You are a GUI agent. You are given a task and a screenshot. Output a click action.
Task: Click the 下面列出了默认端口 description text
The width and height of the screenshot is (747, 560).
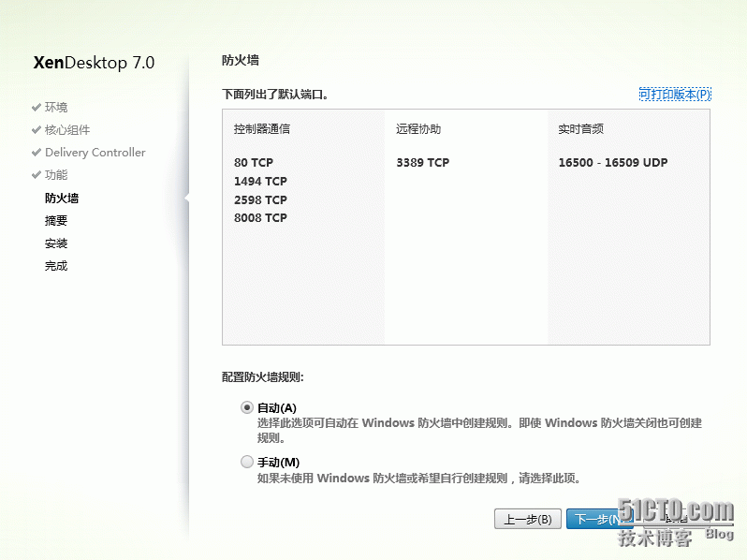pyautogui.click(x=275, y=95)
